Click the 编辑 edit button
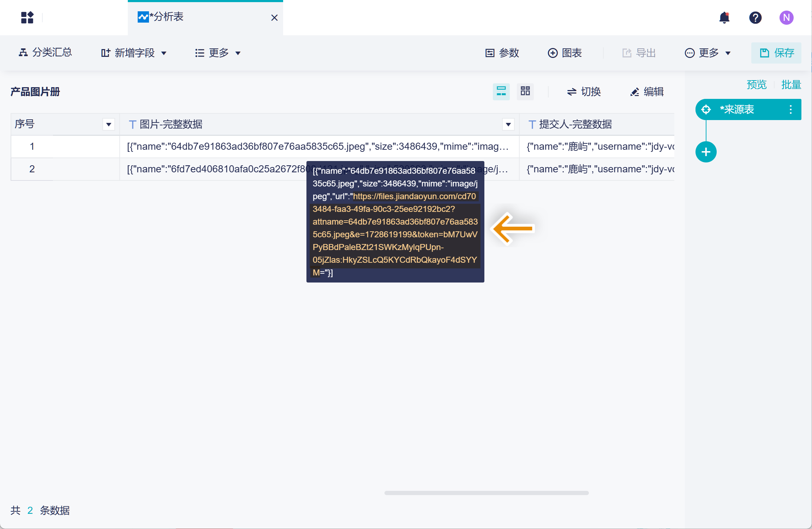812x529 pixels. click(647, 92)
